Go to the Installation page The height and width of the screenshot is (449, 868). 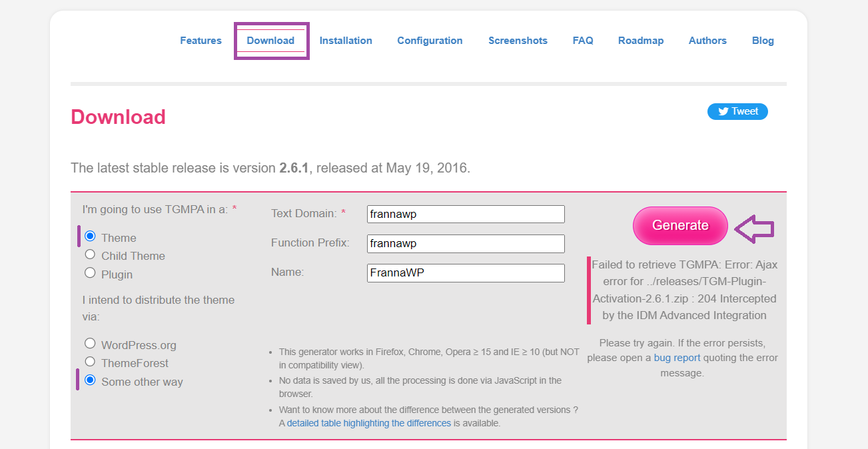coord(346,41)
